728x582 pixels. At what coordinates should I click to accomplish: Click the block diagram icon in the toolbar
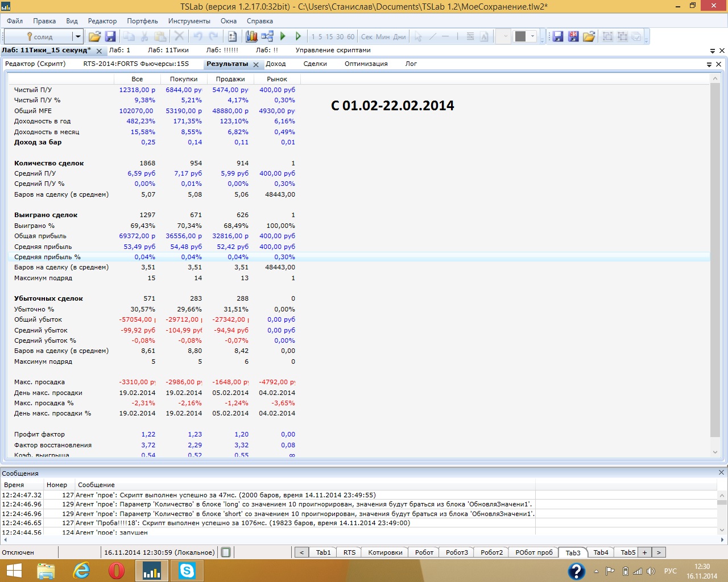267,36
